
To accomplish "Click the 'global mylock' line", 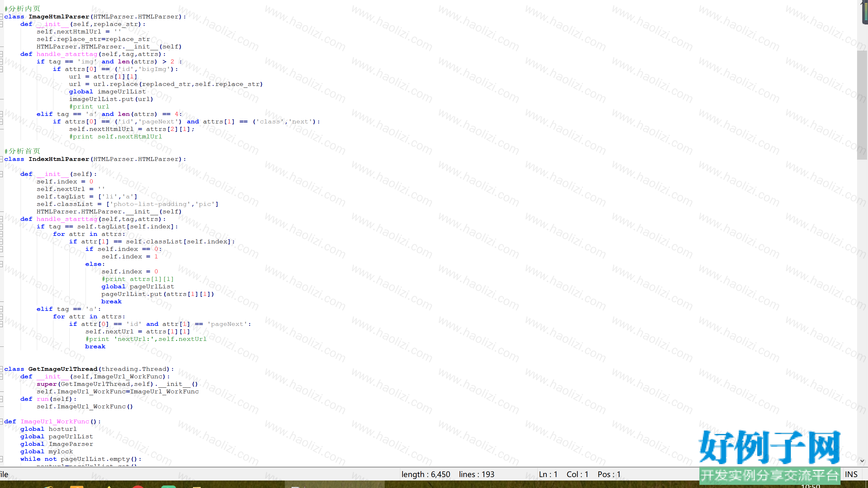I will click(47, 451).
